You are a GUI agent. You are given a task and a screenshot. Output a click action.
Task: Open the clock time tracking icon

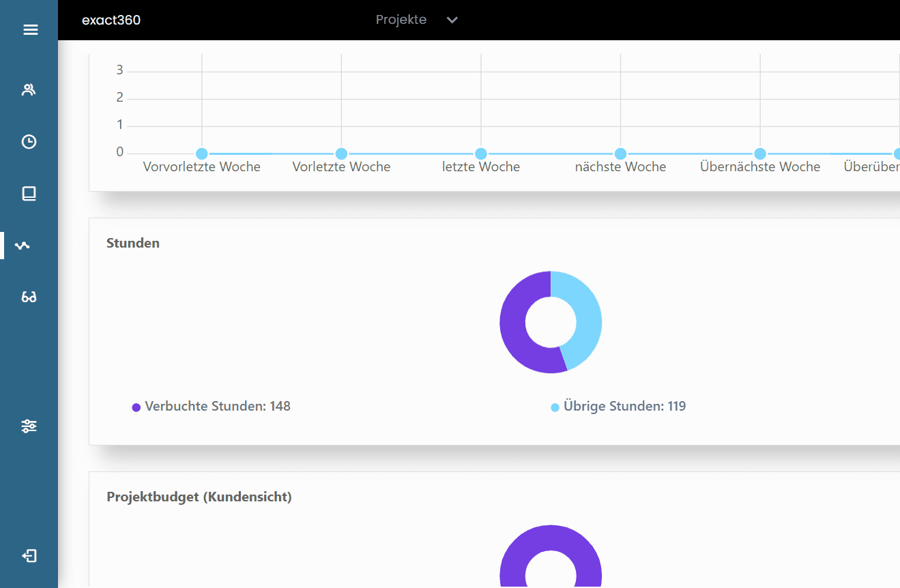click(29, 142)
